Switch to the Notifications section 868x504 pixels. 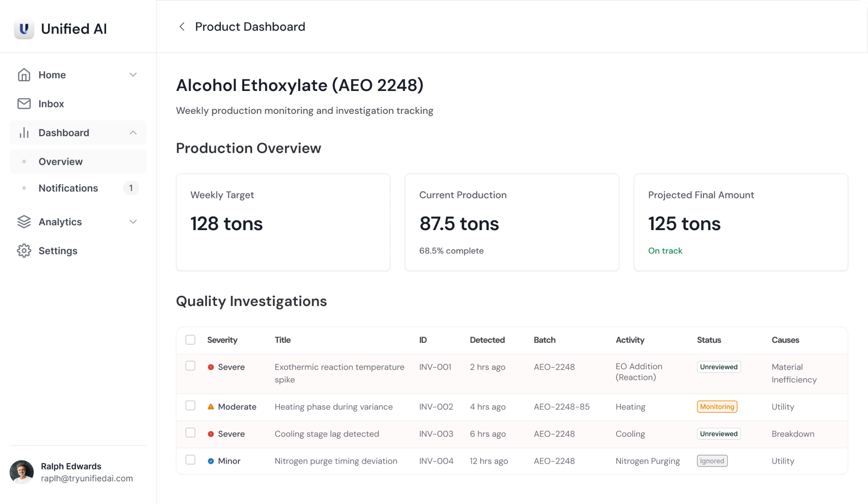pyautogui.click(x=68, y=188)
